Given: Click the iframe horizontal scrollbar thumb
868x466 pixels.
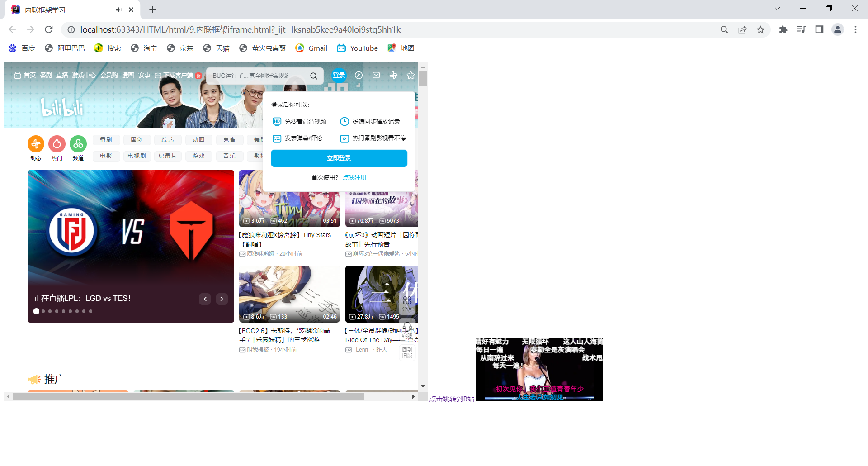Looking at the screenshot, I should pyautogui.click(x=189, y=397).
